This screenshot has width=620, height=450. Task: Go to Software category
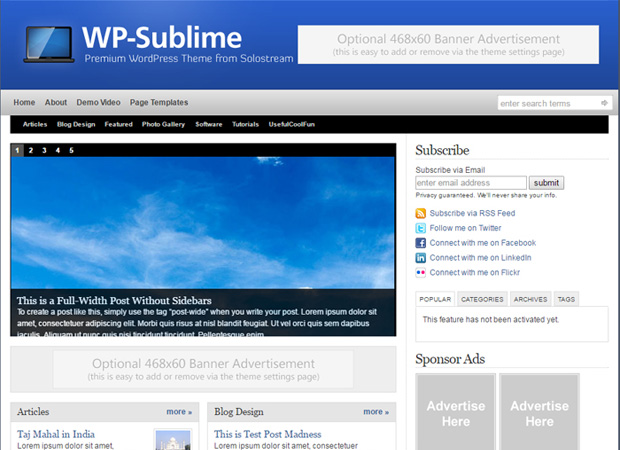[209, 124]
